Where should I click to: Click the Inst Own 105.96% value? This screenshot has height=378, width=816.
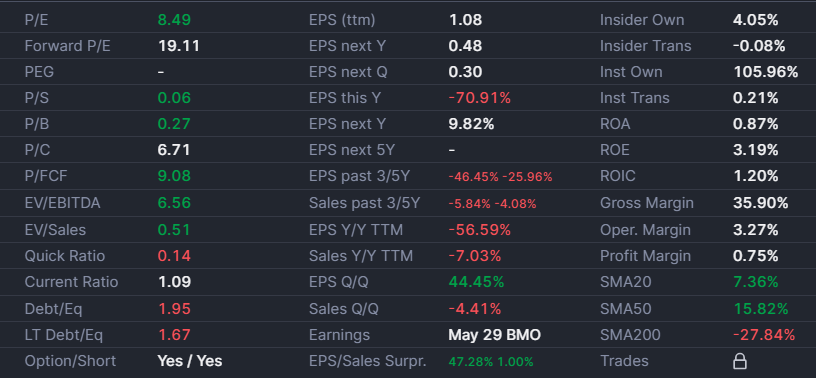pos(766,72)
